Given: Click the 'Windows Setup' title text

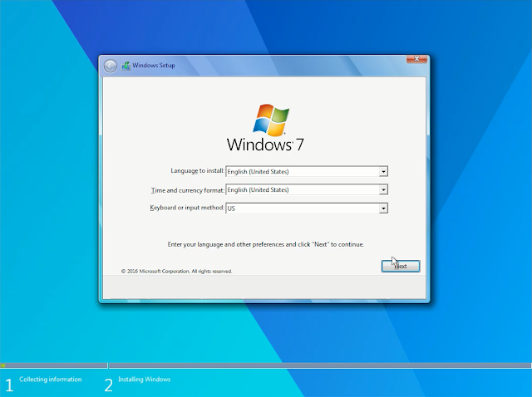Looking at the screenshot, I should (x=154, y=66).
